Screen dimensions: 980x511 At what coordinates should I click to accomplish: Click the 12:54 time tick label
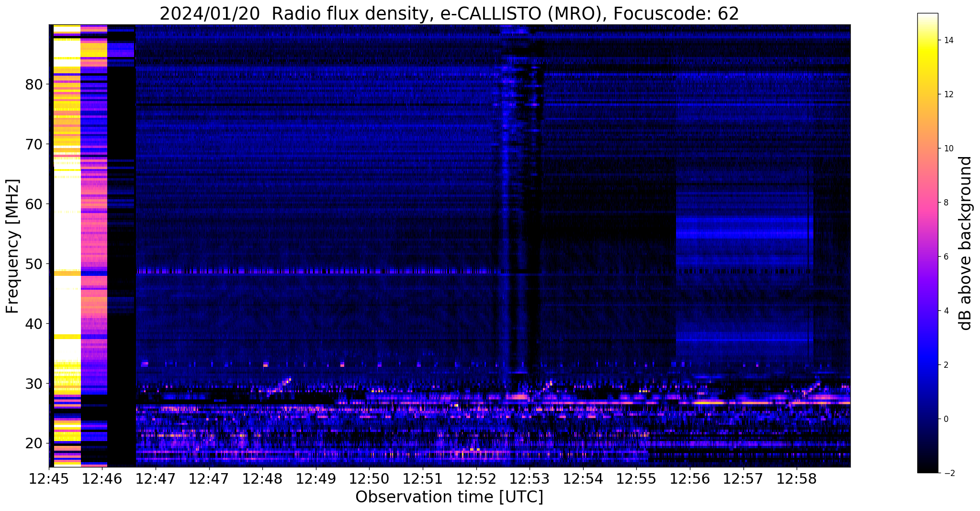point(583,479)
